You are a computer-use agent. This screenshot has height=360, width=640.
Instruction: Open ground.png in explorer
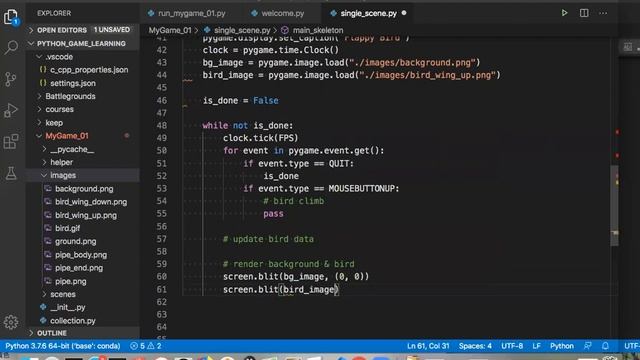(x=83, y=241)
